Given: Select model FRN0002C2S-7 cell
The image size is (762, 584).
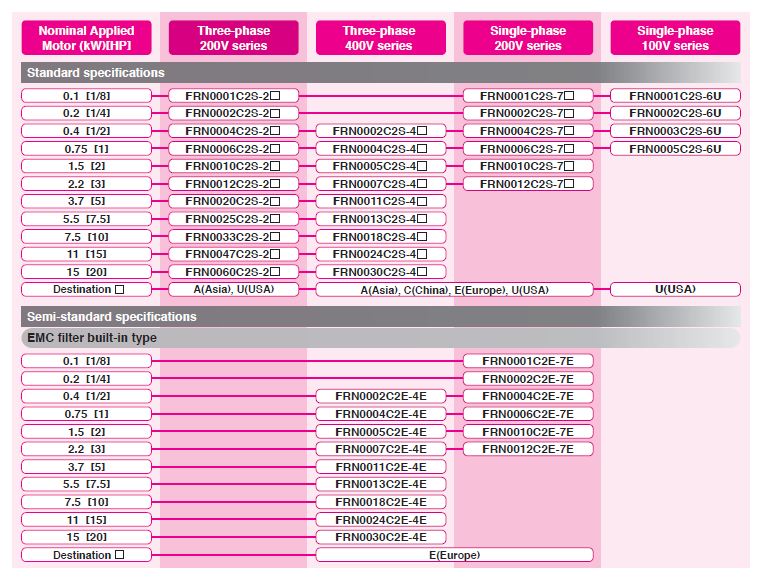Looking at the screenshot, I should 528,113.
